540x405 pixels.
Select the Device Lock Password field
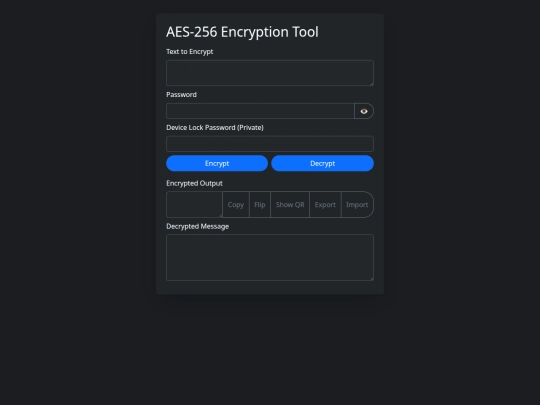pos(270,144)
